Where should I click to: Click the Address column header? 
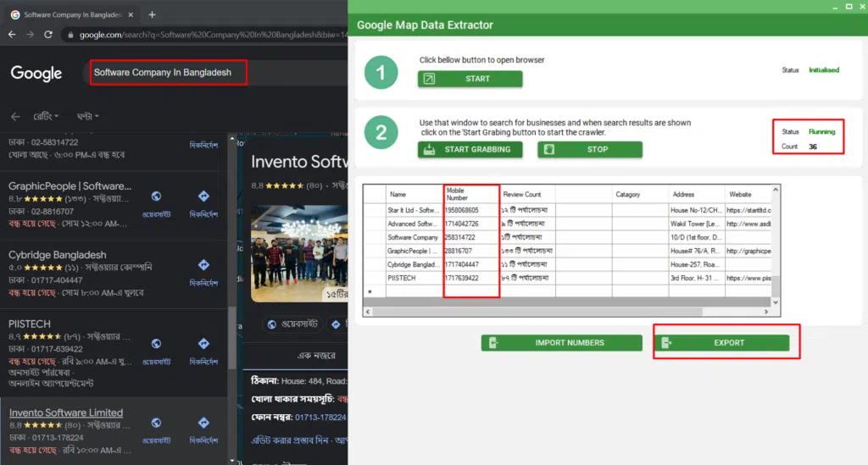click(697, 195)
